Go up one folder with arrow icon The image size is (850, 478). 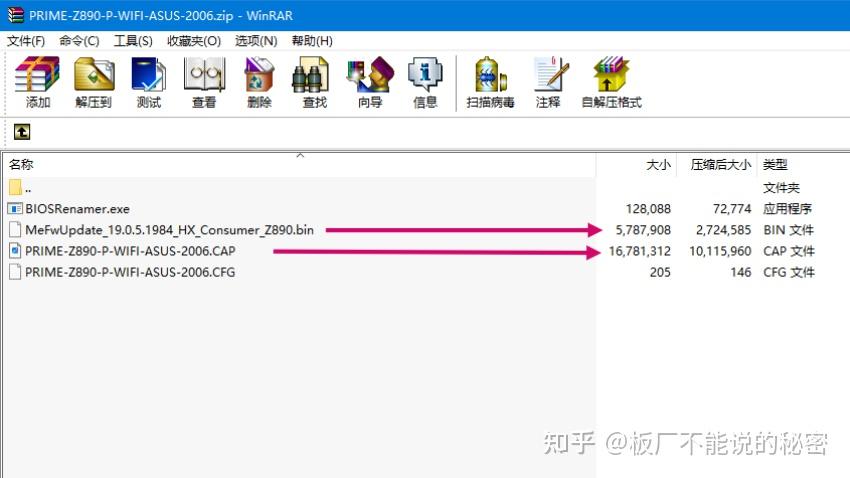pos(22,132)
